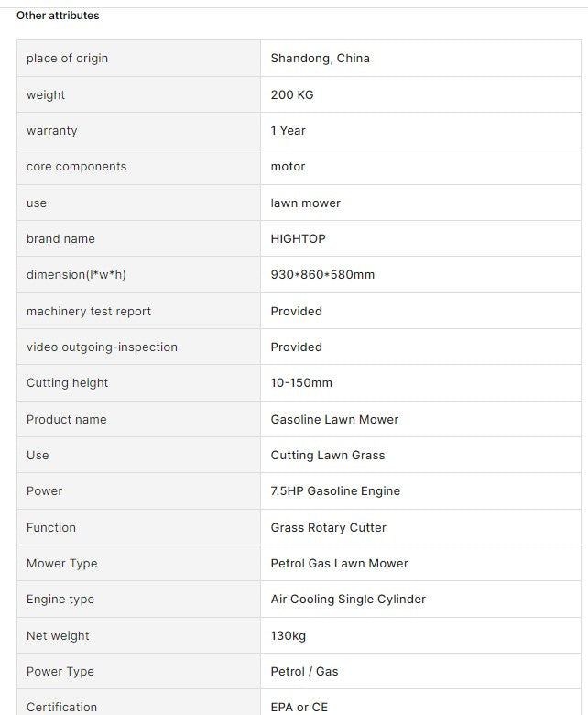This screenshot has height=715, width=588.
Task: Click the "HIGHTOP" brand name value
Action: 298,238
